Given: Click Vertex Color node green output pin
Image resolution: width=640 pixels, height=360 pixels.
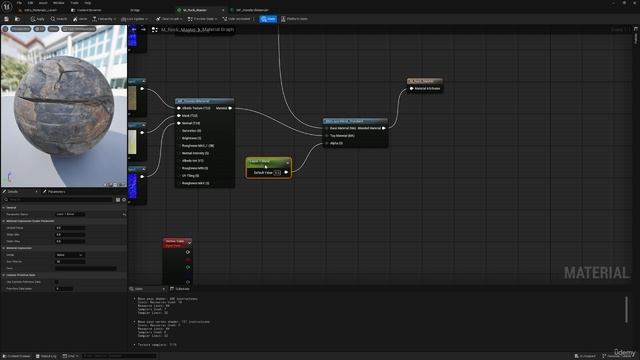Looking at the screenshot, I should point(188,267).
